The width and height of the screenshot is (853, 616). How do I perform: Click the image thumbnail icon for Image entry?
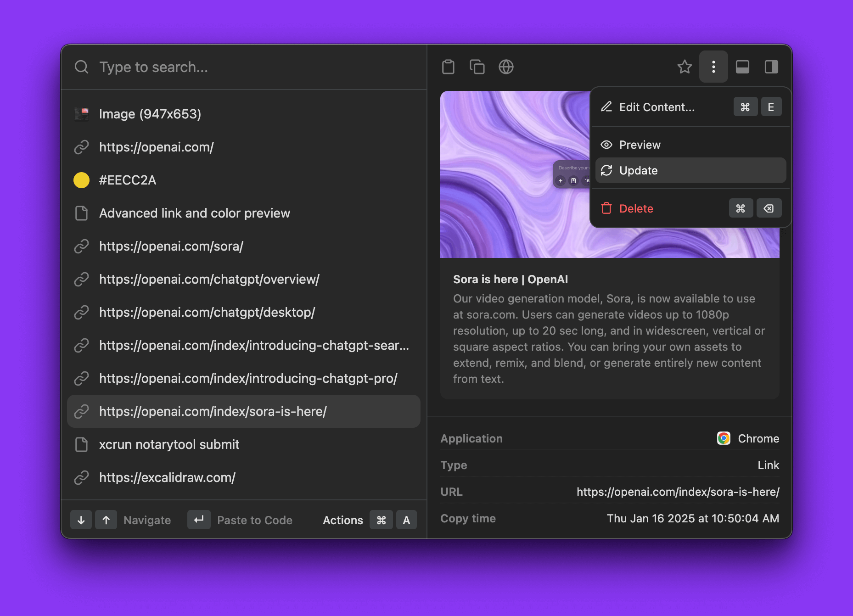tap(82, 114)
